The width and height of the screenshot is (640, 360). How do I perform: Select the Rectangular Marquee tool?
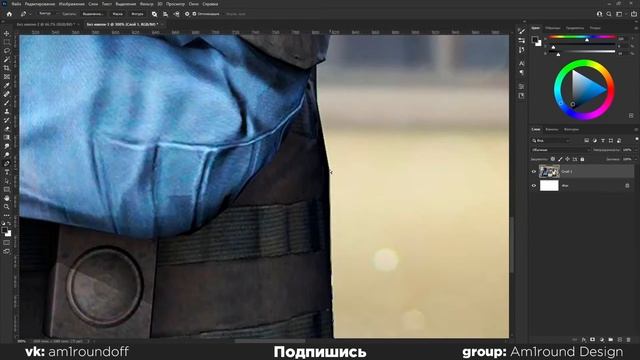pos(7,42)
